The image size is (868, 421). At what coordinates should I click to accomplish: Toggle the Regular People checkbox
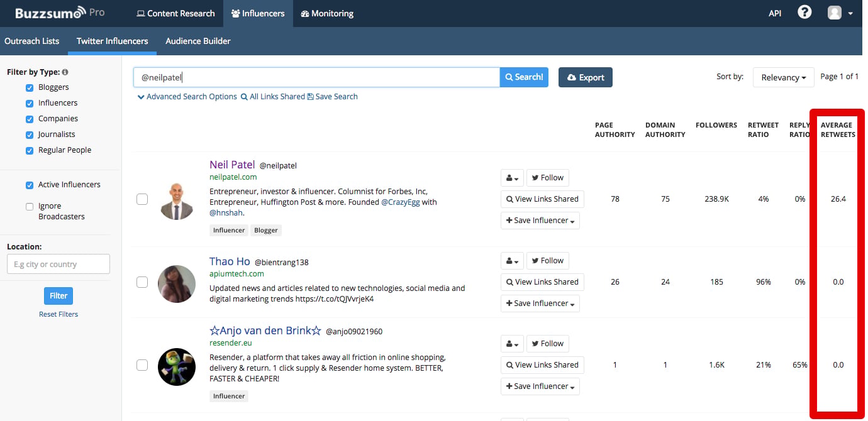pyautogui.click(x=30, y=151)
